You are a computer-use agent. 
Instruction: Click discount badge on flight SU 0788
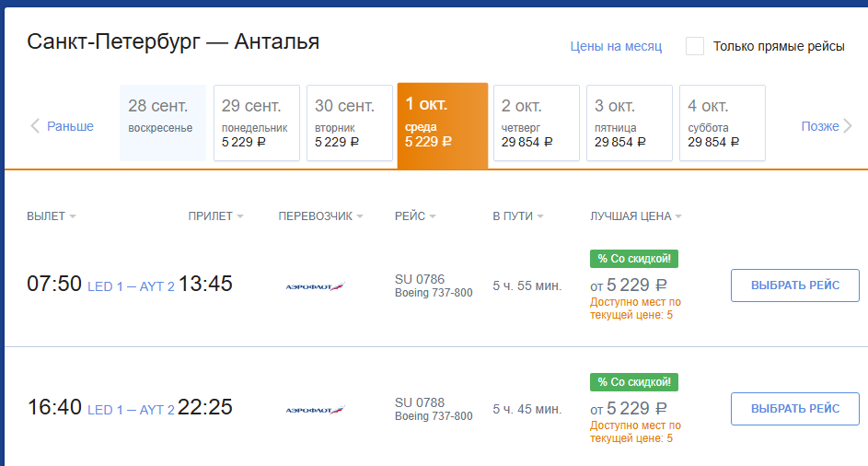634,382
